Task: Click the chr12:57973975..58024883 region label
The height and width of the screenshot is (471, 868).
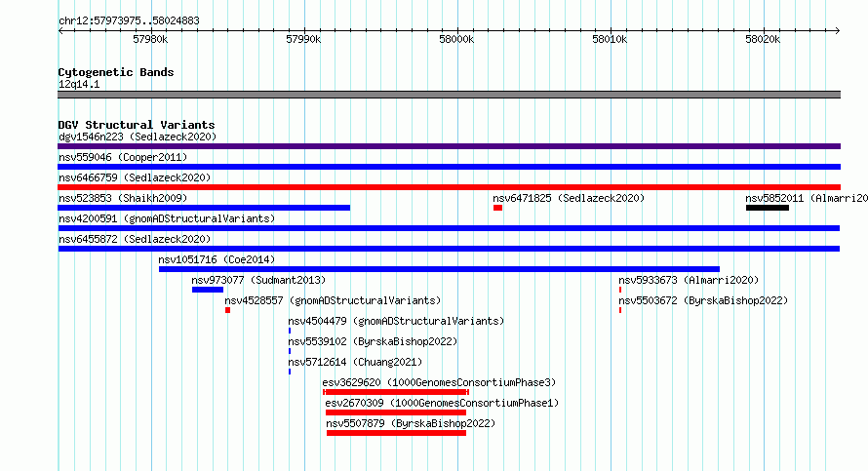Action: coord(129,21)
